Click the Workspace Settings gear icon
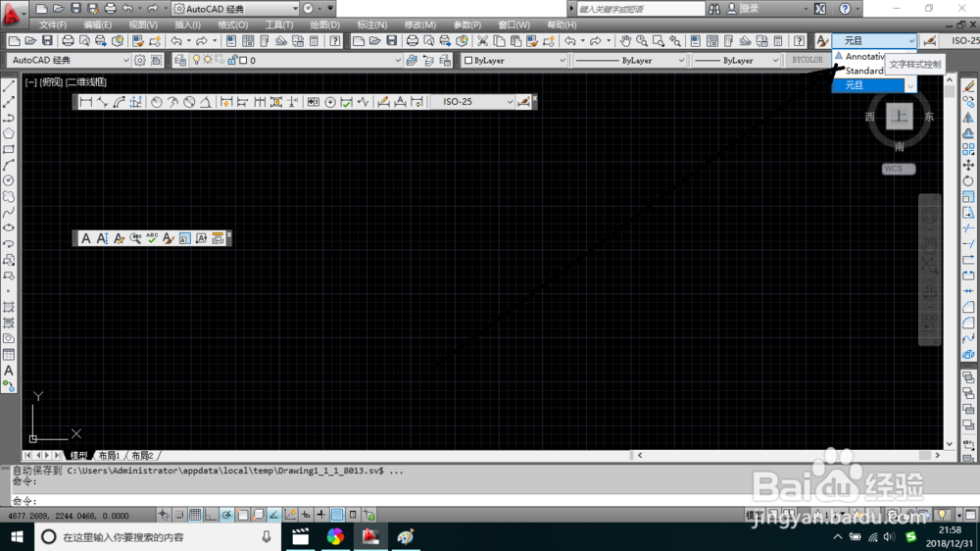This screenshot has height=551, width=980. click(139, 60)
